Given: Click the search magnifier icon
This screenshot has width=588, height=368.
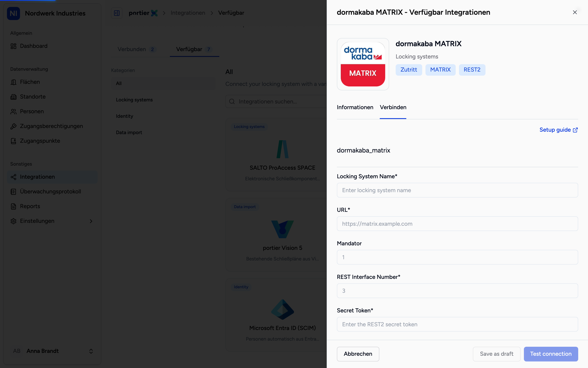Looking at the screenshot, I should pos(232,101).
